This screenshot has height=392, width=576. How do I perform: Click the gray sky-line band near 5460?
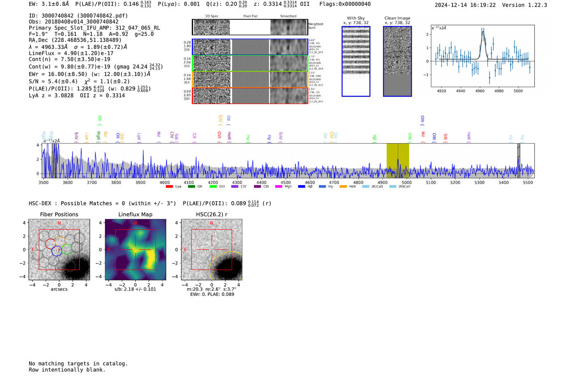[519, 160]
